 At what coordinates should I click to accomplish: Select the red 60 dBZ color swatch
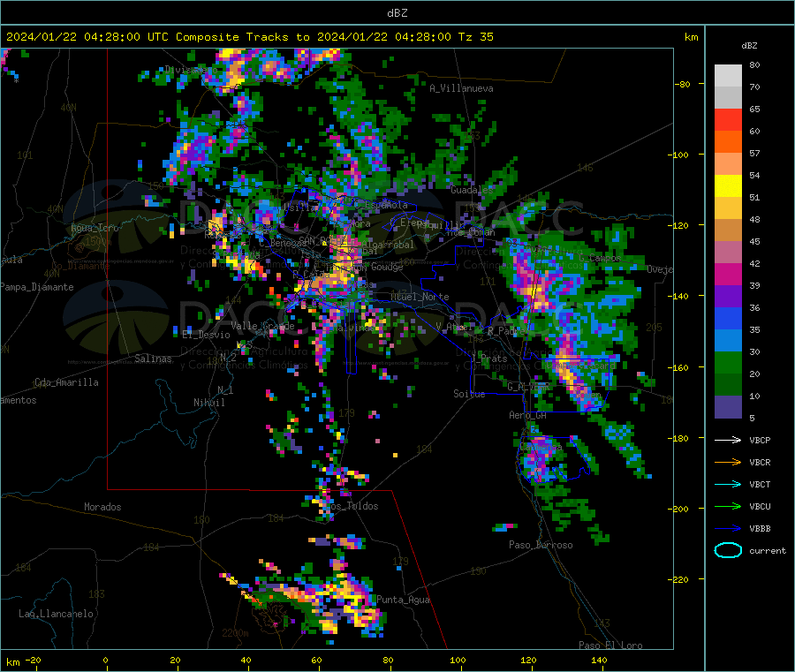[728, 119]
